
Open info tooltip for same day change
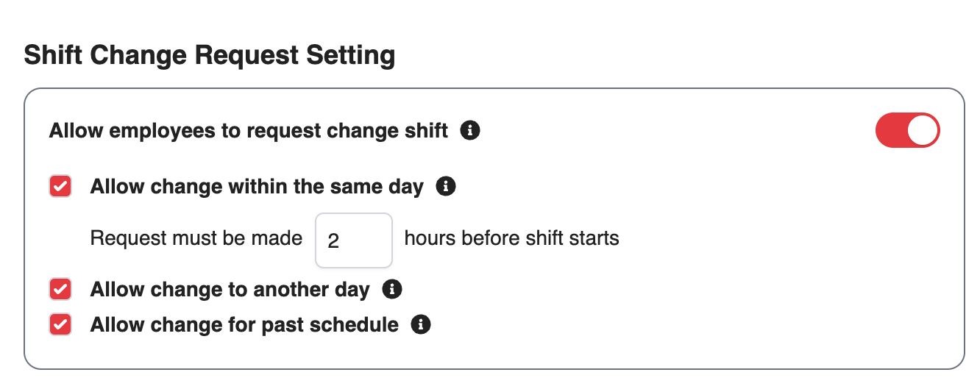[x=446, y=187]
